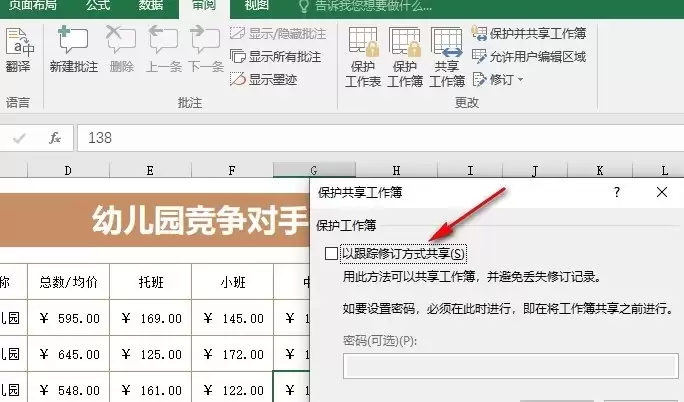The height and width of the screenshot is (402, 684).
Task: Open the 翻译 translate tool
Action: (19, 51)
